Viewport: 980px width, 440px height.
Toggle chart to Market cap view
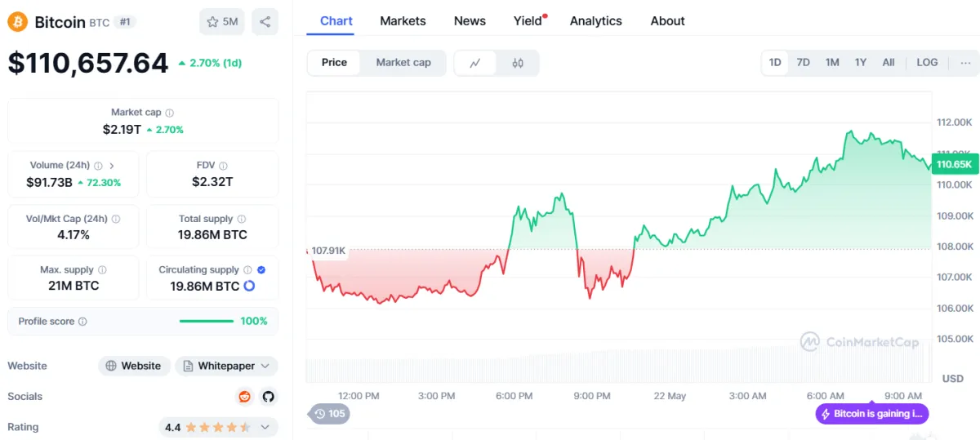pyautogui.click(x=403, y=63)
